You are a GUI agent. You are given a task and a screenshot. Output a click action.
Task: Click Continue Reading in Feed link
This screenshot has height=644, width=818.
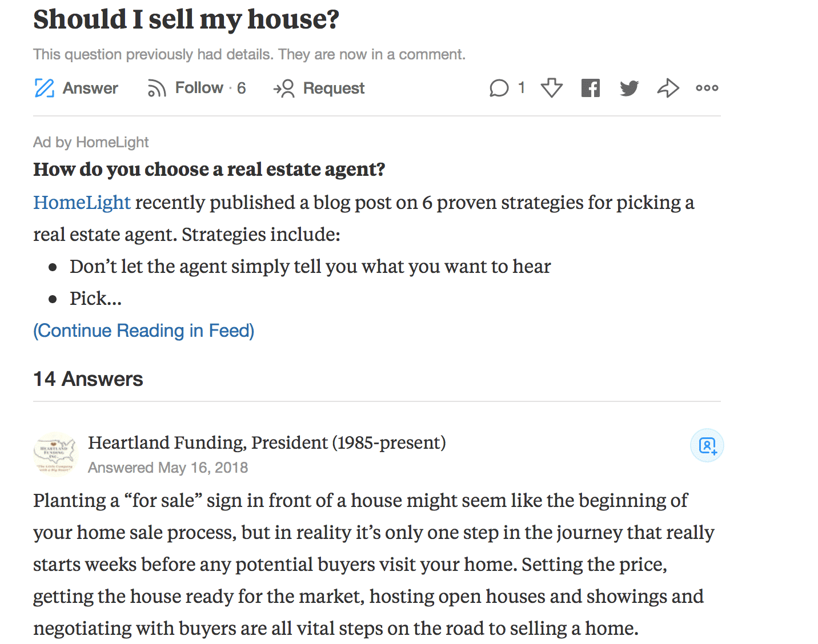pos(144,331)
